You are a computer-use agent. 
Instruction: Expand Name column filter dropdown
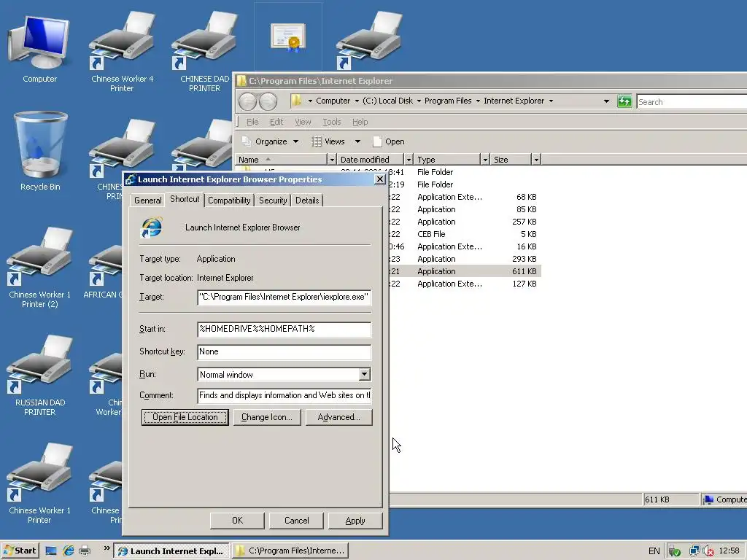click(x=332, y=160)
